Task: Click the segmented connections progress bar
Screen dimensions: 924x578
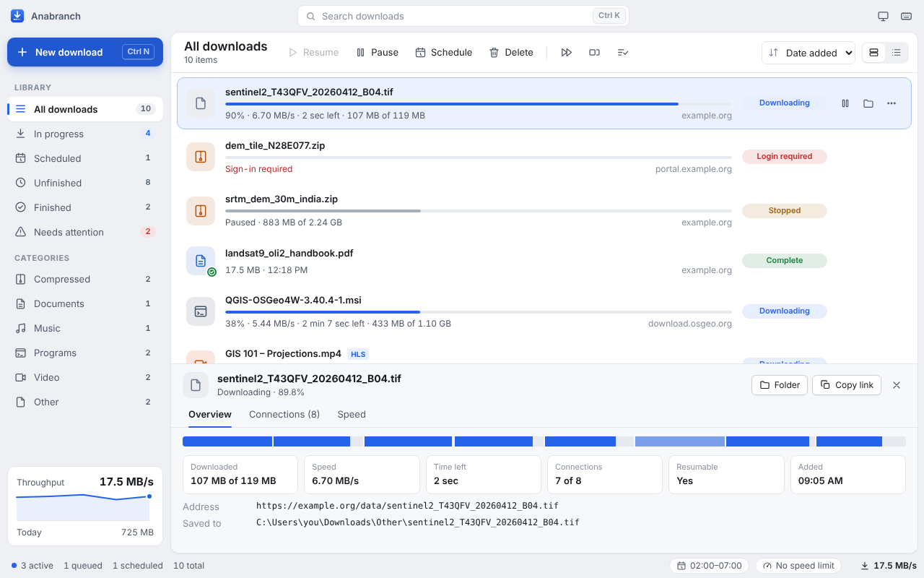Action: 544,441
